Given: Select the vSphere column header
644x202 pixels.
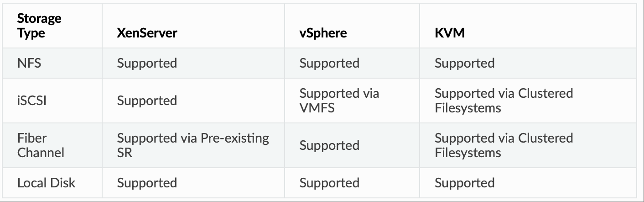Looking at the screenshot, I should (x=323, y=33).
